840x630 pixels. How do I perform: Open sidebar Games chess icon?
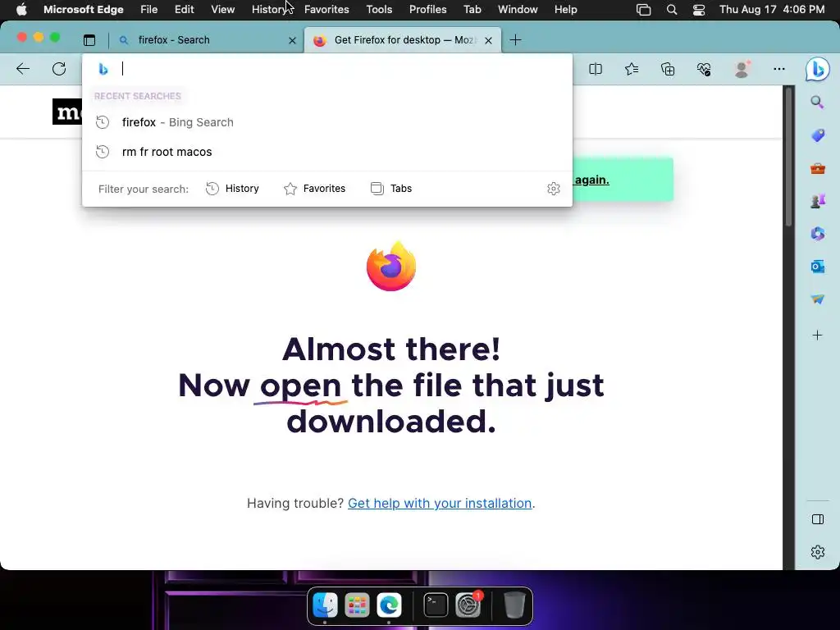818,201
